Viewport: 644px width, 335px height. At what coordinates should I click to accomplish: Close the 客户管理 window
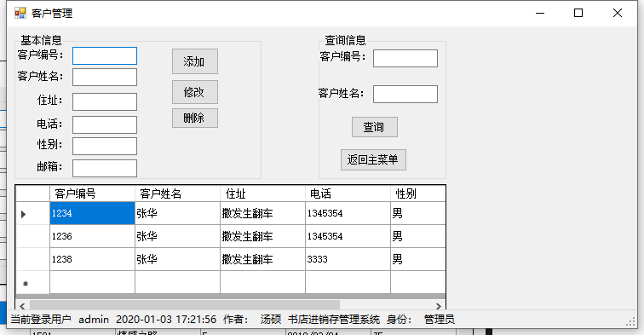point(618,13)
